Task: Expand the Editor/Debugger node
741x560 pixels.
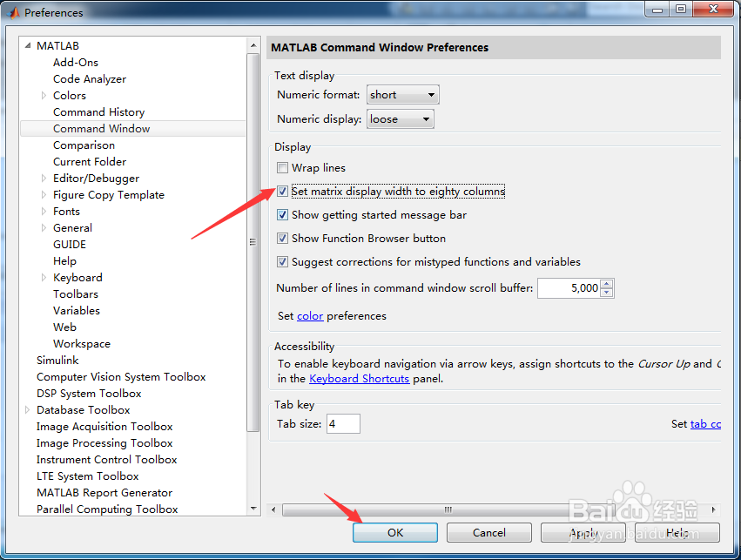Action: (44, 179)
